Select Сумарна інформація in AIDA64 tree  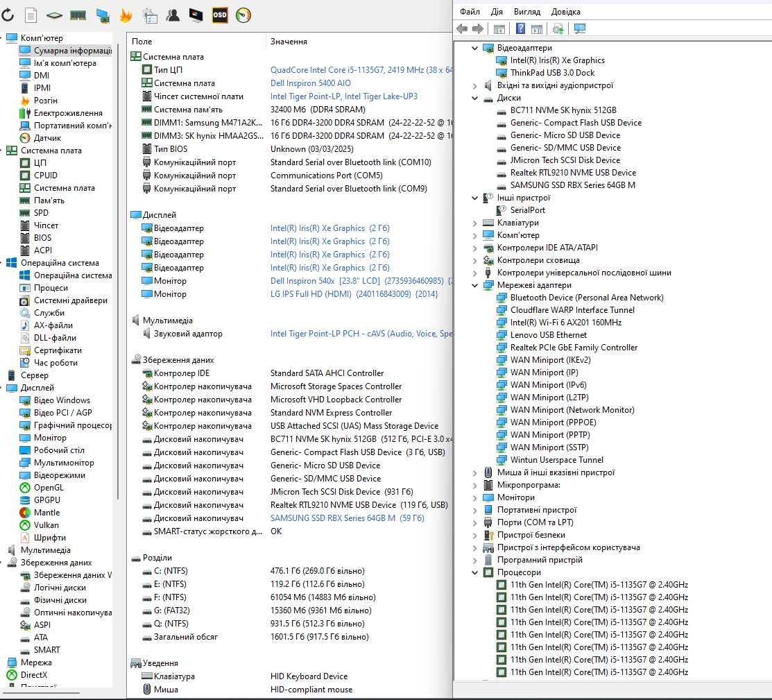pos(66,50)
